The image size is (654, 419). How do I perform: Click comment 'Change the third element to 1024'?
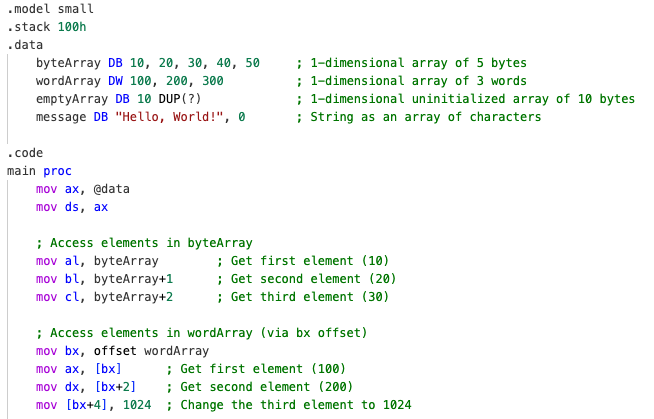click(x=296, y=405)
